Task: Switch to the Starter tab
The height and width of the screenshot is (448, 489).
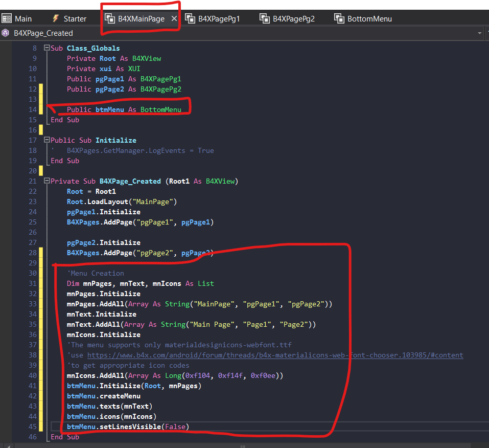Action: tap(75, 19)
